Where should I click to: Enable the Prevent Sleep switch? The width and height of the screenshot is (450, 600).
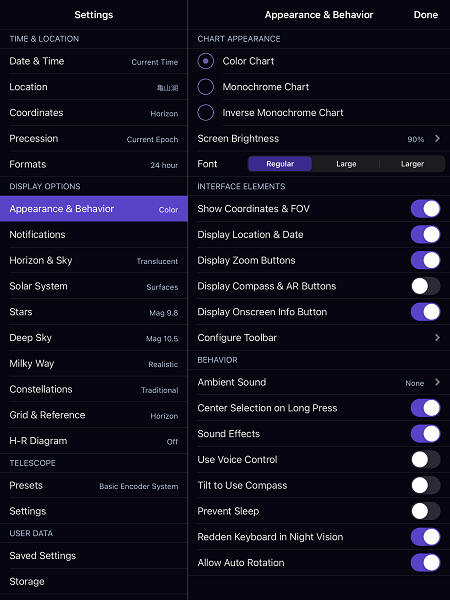coord(426,511)
